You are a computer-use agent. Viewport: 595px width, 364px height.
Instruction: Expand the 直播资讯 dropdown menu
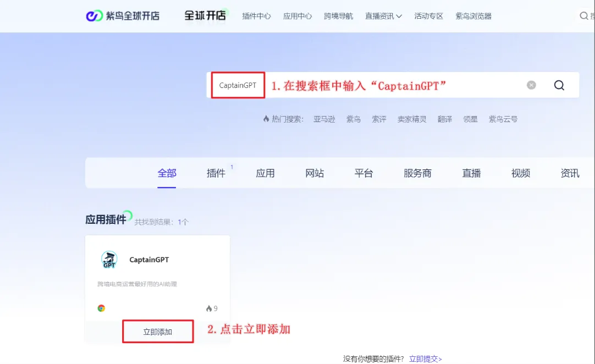(383, 16)
